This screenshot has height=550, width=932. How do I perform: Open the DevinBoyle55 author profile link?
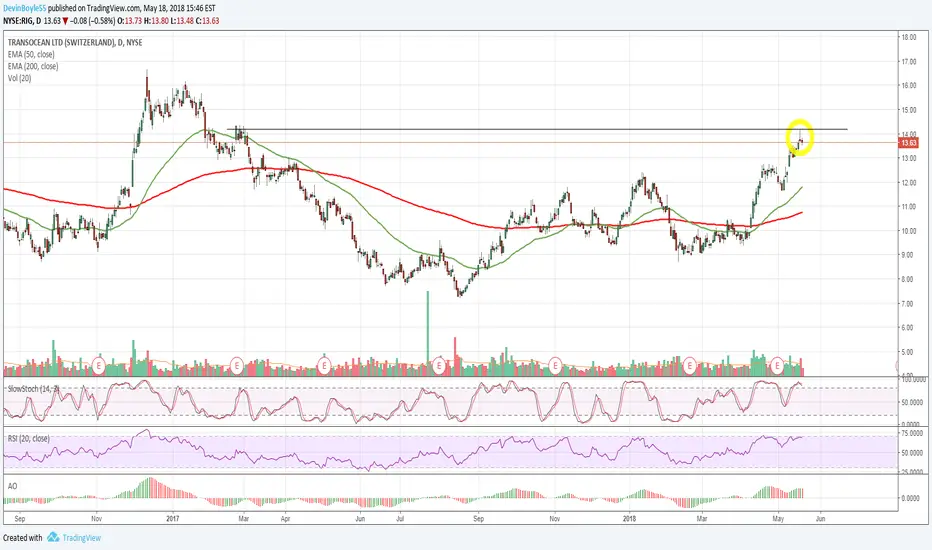[x=24, y=8]
